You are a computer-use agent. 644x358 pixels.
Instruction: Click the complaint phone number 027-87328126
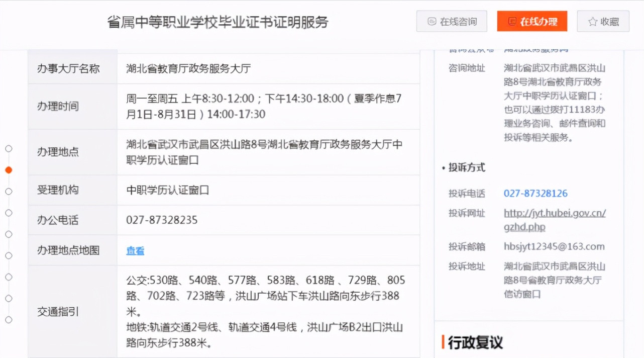click(x=535, y=193)
